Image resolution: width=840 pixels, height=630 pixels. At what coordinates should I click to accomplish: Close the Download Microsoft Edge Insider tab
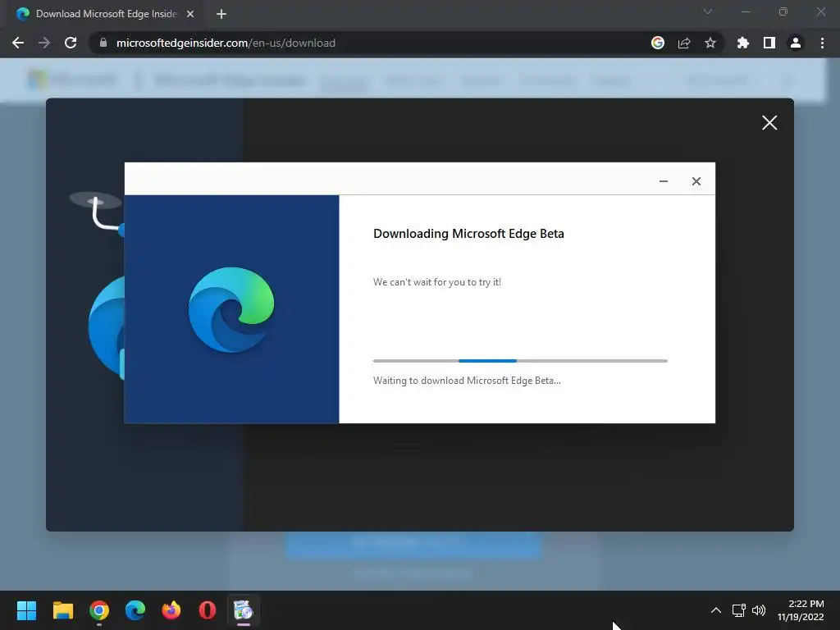click(190, 14)
